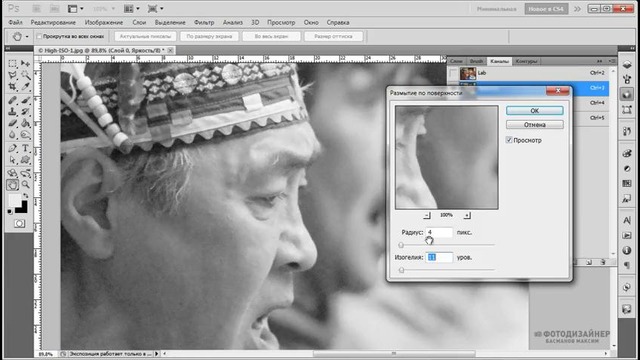This screenshot has width=640, height=360.
Task: Open the Adjustments panel icon in dock
Action: click(x=627, y=169)
